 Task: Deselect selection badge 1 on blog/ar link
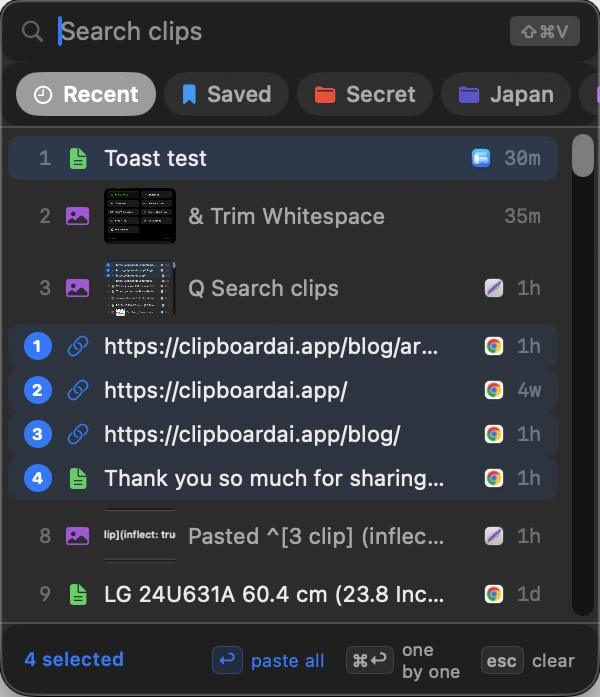37,346
